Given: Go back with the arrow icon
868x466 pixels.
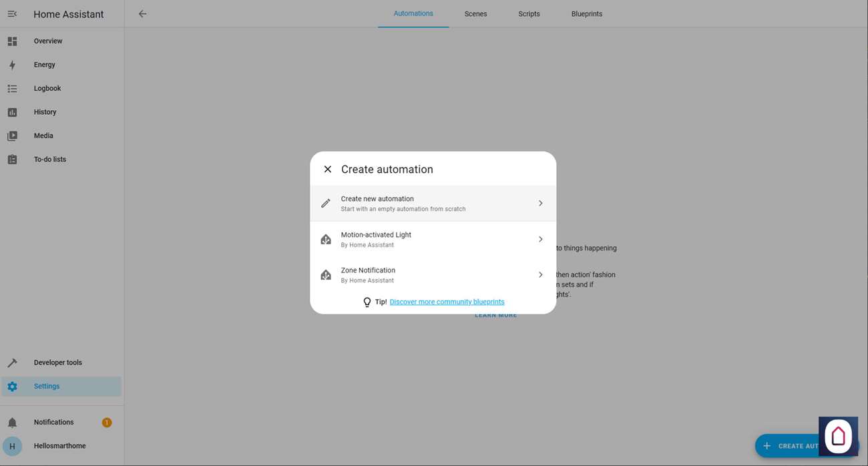Looking at the screenshot, I should click(x=142, y=14).
